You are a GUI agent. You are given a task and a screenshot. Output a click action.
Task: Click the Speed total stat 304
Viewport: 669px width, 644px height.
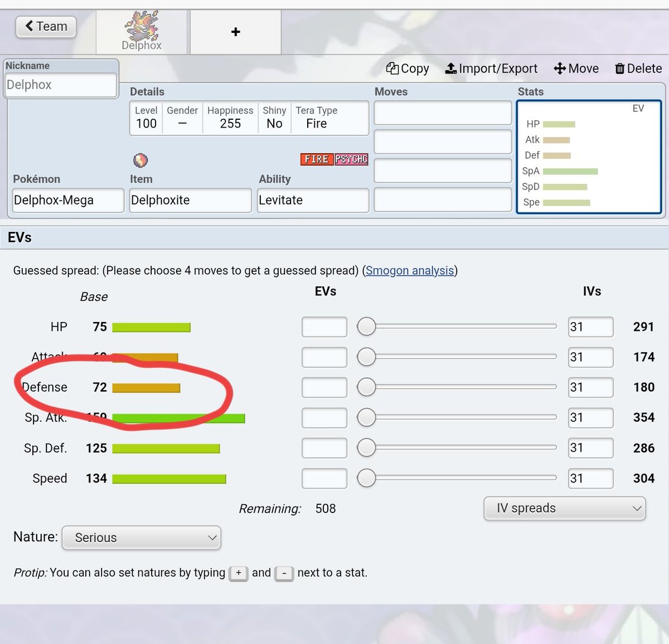coord(643,479)
